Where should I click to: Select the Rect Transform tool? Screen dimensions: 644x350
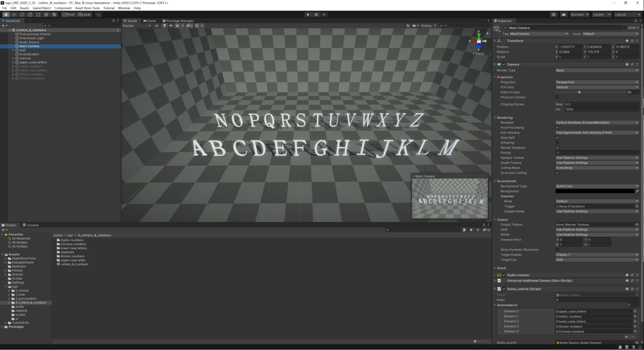(x=39, y=14)
